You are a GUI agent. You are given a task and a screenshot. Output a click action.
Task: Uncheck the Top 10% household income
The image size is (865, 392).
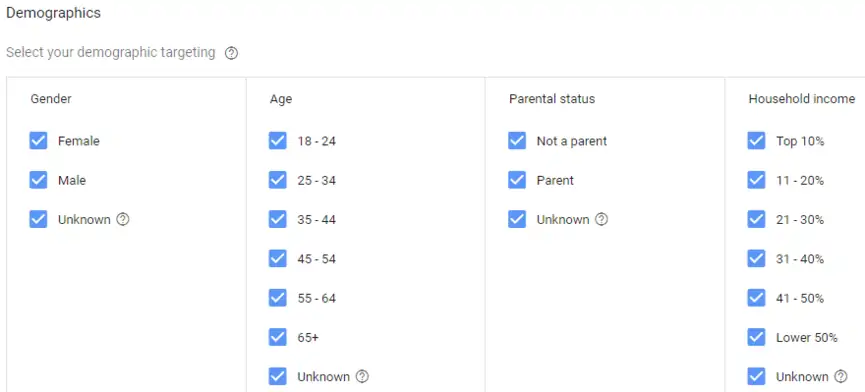tap(756, 141)
